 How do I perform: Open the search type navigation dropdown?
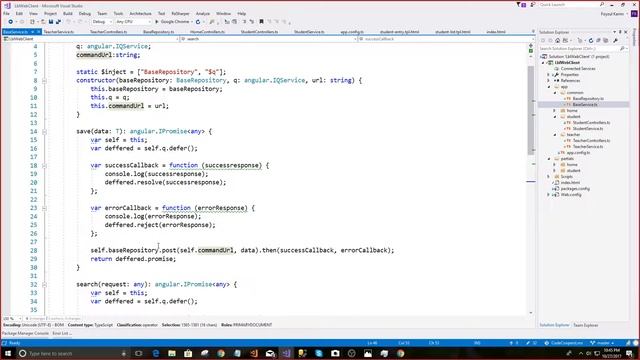(268, 39)
